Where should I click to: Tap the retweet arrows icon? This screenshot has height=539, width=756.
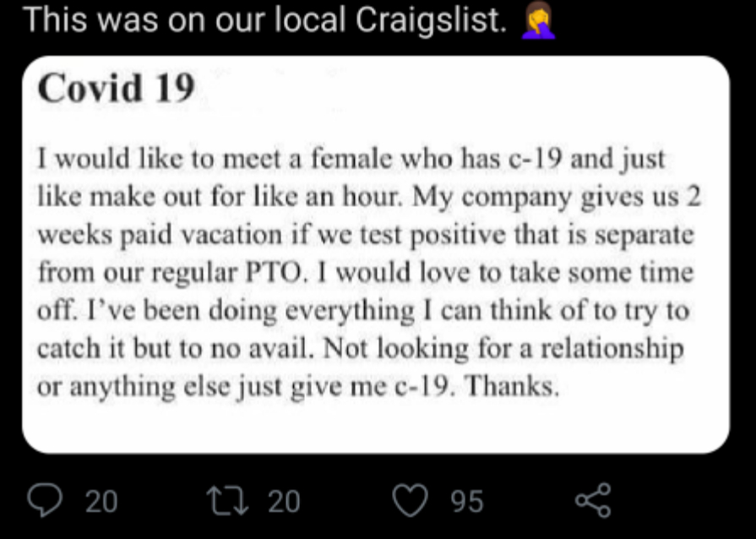click(x=227, y=500)
